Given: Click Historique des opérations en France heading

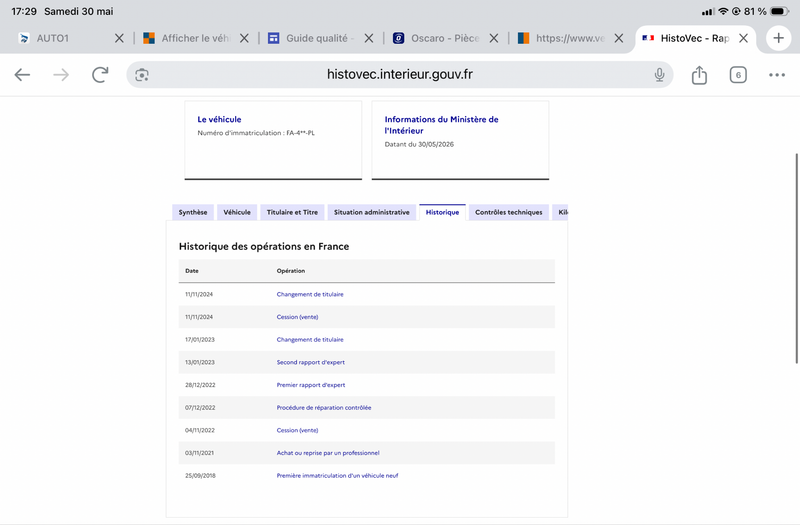Looking at the screenshot, I should click(264, 246).
